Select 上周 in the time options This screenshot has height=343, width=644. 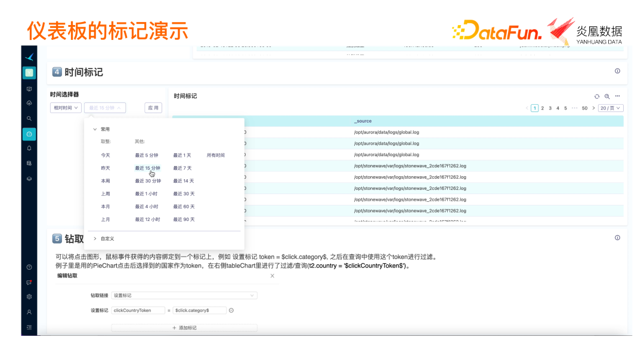pyautogui.click(x=106, y=194)
